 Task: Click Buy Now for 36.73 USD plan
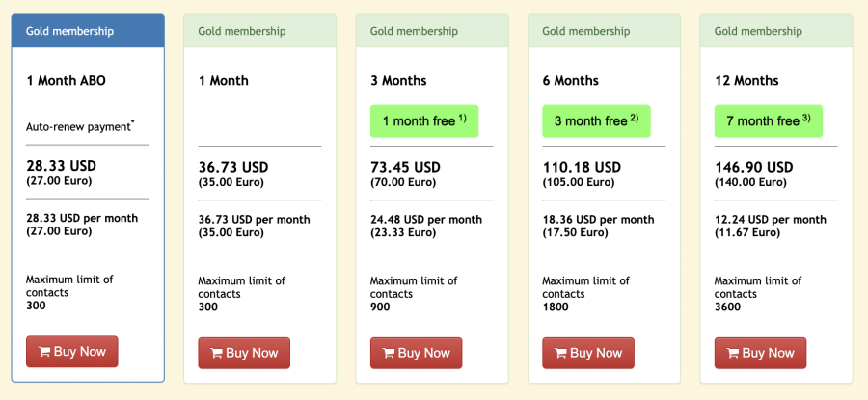click(244, 353)
